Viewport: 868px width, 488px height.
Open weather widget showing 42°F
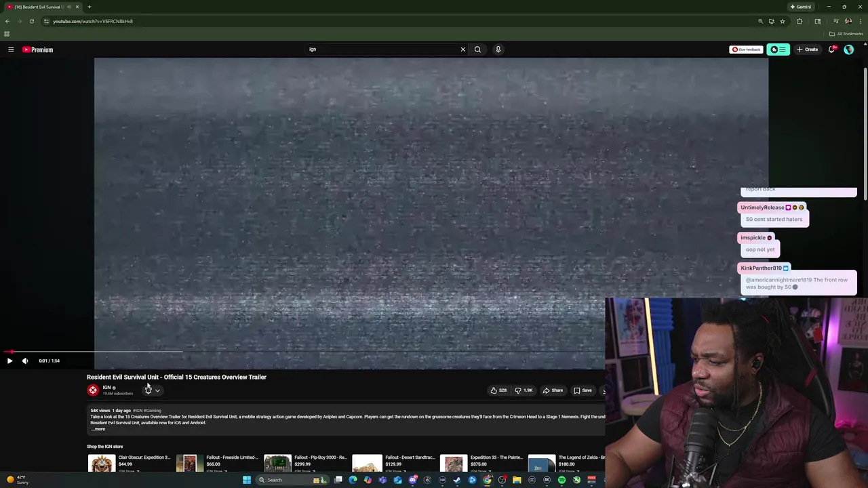point(17,480)
